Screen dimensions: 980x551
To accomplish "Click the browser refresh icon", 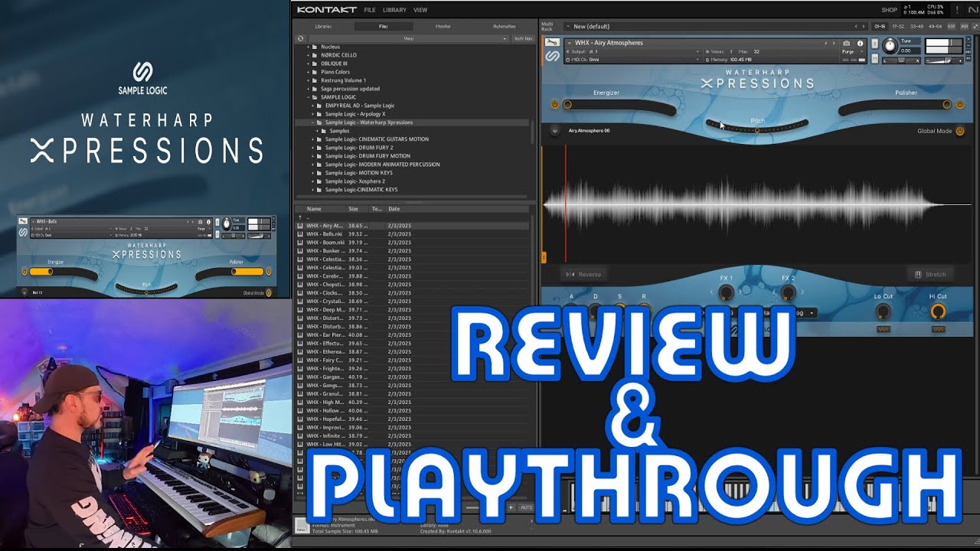I will [300, 37].
